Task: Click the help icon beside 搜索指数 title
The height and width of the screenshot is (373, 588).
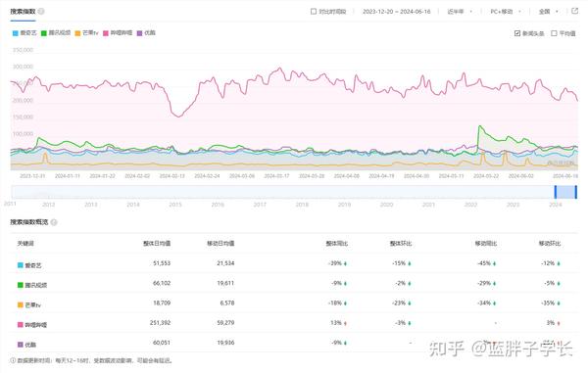Action: [x=41, y=11]
